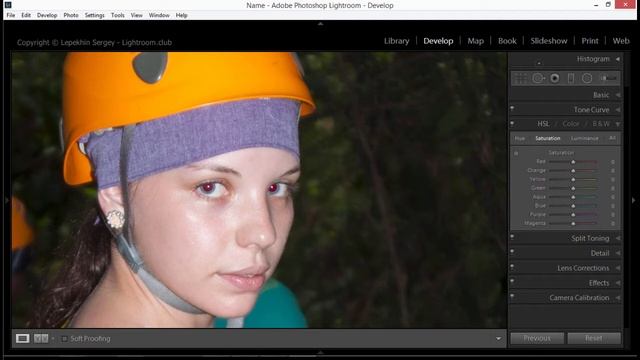Switch HSL panel to Color mode
The image size is (640, 360).
(x=571, y=124)
